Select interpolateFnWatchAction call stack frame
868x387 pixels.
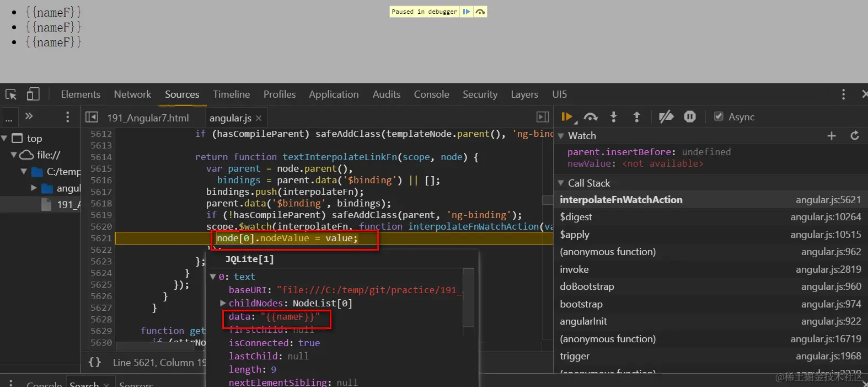tap(710, 200)
